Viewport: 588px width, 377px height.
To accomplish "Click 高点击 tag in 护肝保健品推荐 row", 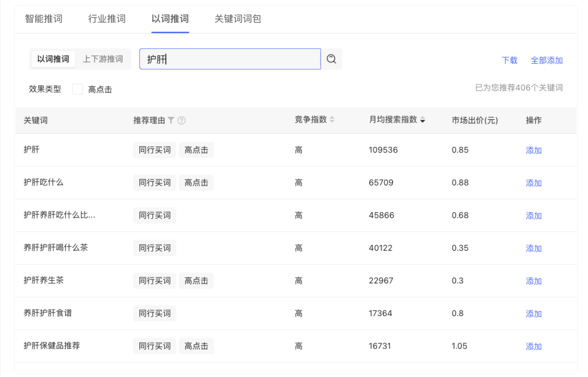I will click(x=196, y=346).
